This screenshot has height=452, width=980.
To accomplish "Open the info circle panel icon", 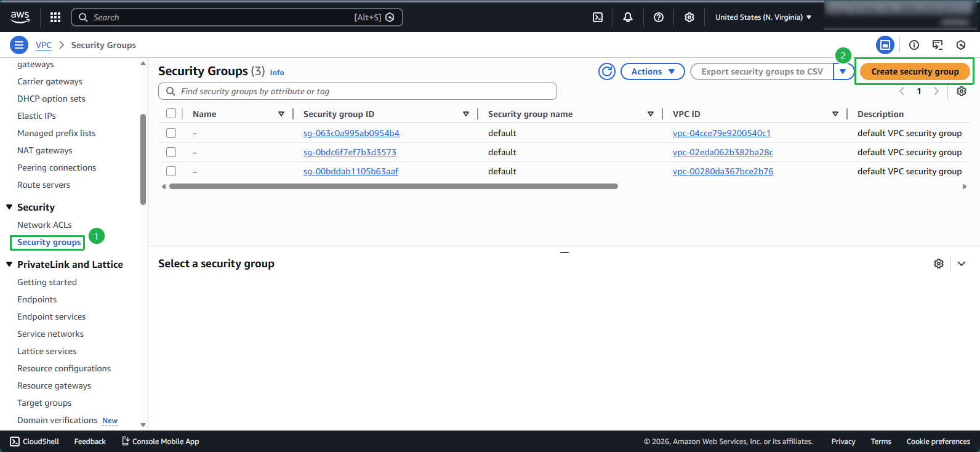I will click(914, 45).
